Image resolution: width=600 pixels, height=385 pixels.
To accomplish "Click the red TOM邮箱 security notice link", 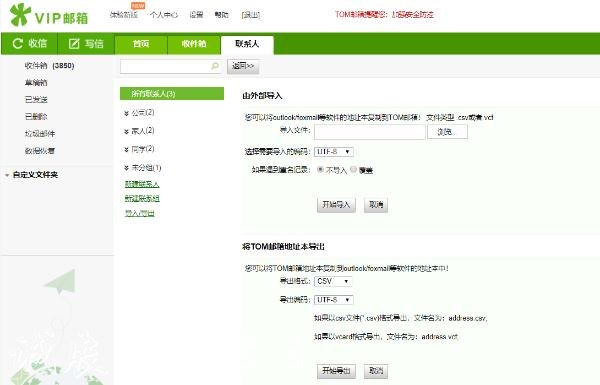I will coord(384,15).
